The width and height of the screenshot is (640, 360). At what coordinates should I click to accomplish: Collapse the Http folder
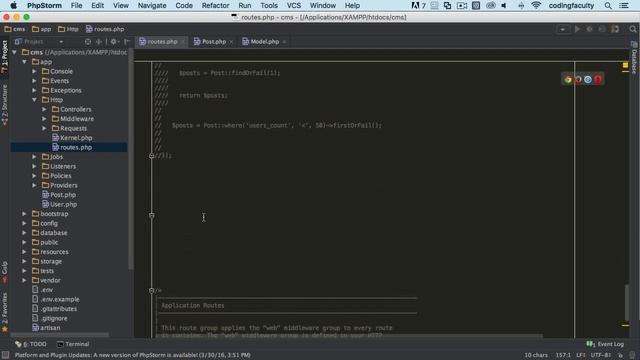[x=35, y=100]
